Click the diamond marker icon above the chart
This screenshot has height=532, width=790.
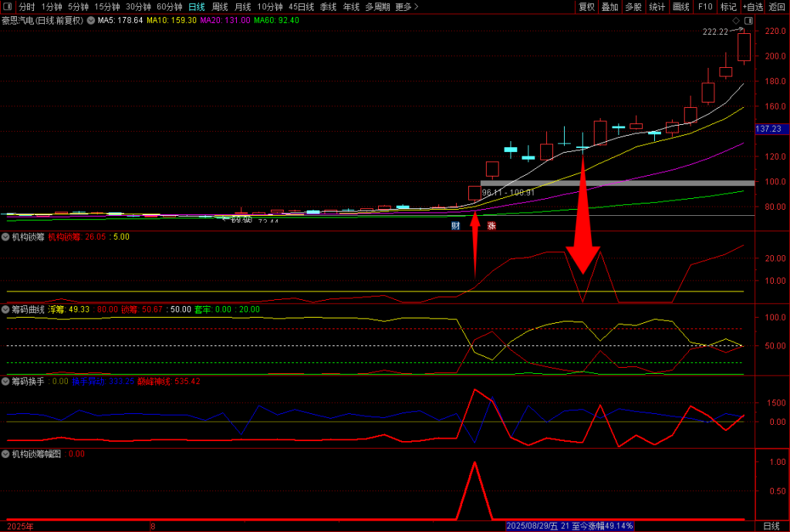(x=736, y=20)
